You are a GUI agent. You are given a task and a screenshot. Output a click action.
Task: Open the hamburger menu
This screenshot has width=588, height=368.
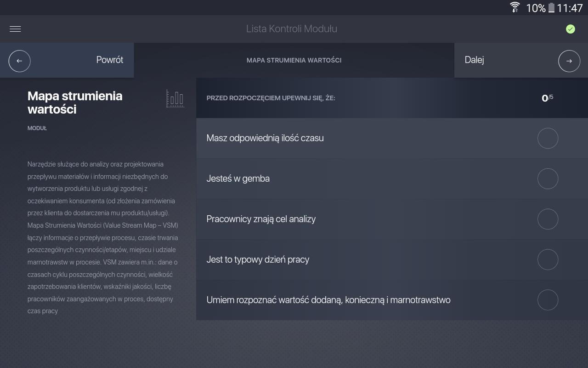[15, 29]
